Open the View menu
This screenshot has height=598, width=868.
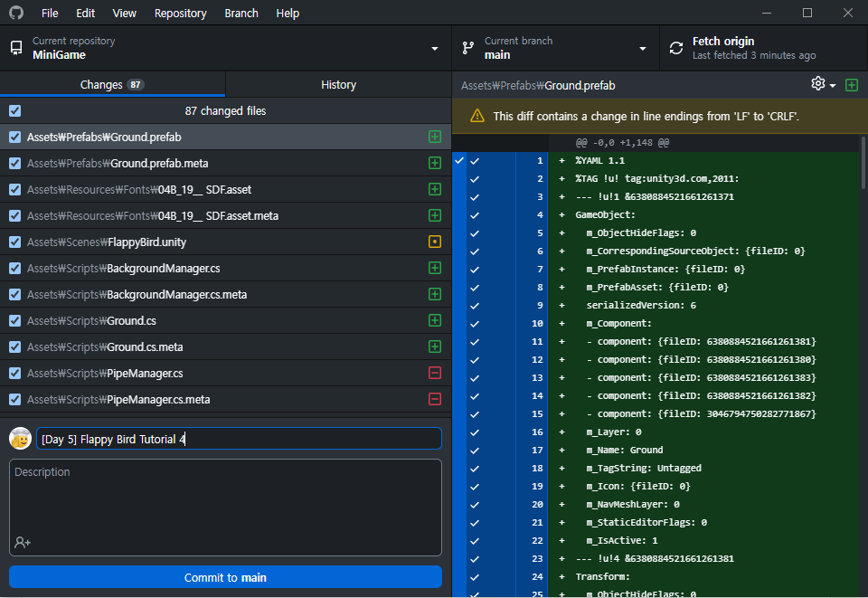point(125,13)
